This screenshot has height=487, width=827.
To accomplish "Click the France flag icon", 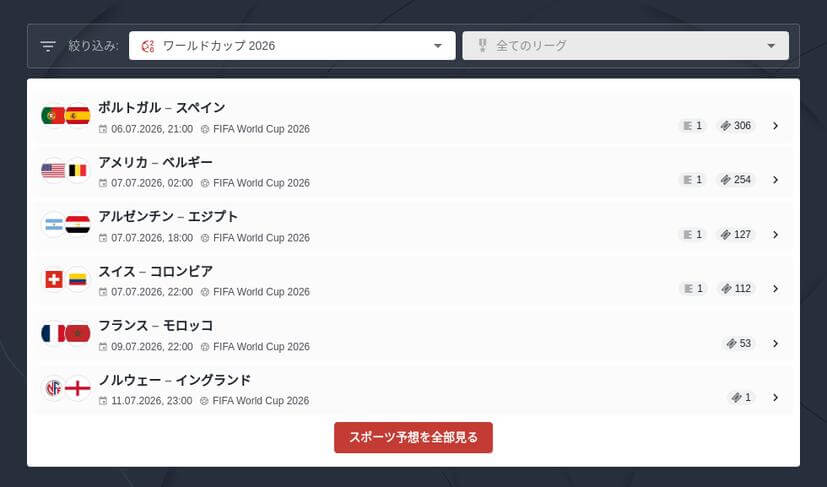I will pos(53,333).
